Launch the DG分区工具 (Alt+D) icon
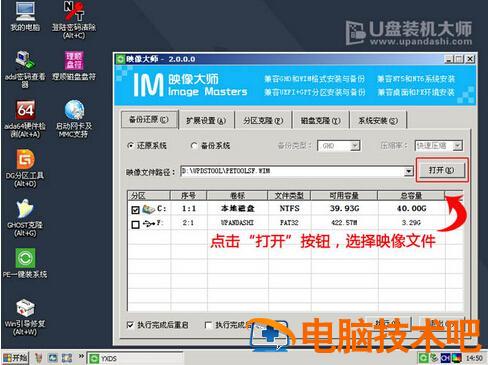Image resolution: width=488 pixels, height=365 pixels. pyautogui.click(x=25, y=168)
